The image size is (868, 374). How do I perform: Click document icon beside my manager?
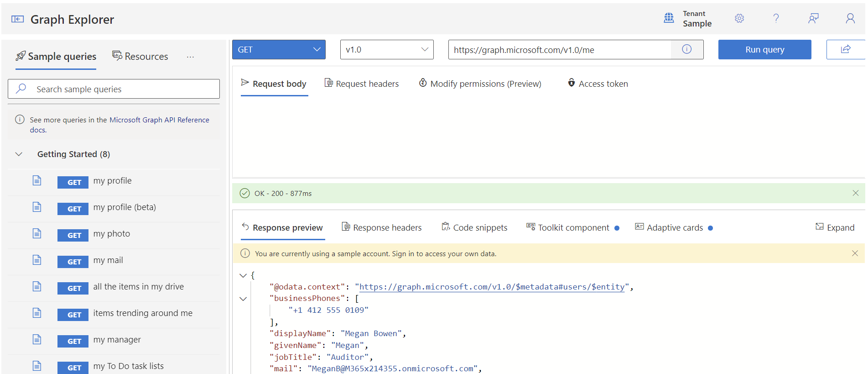[x=37, y=339]
